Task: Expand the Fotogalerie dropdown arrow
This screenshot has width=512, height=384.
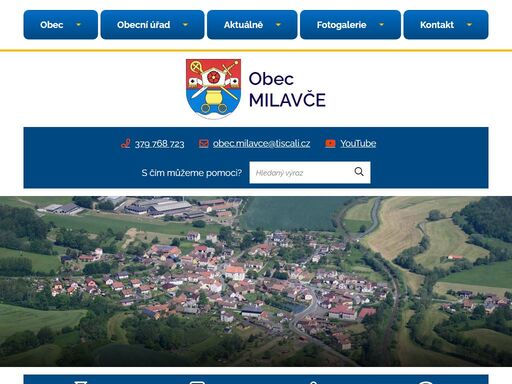Action: pyautogui.click(x=382, y=25)
